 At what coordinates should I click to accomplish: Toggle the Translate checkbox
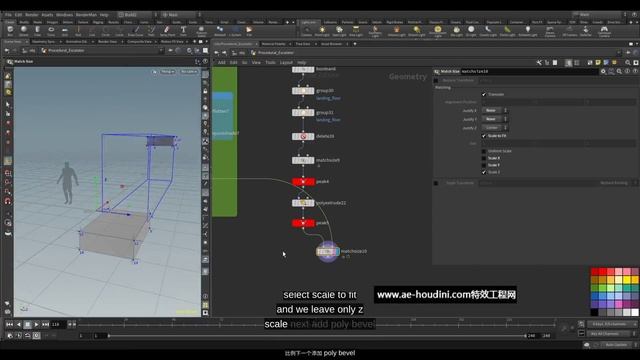(484, 94)
